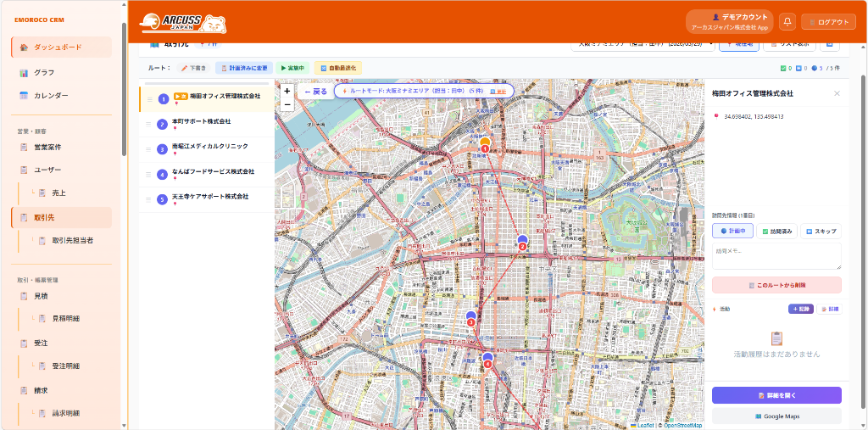Zoom in the map

(287, 91)
